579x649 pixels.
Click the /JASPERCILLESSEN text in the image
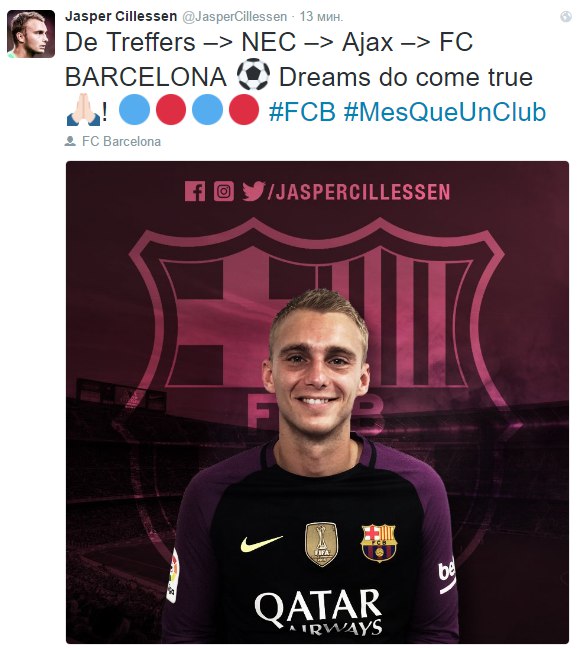tap(359, 192)
